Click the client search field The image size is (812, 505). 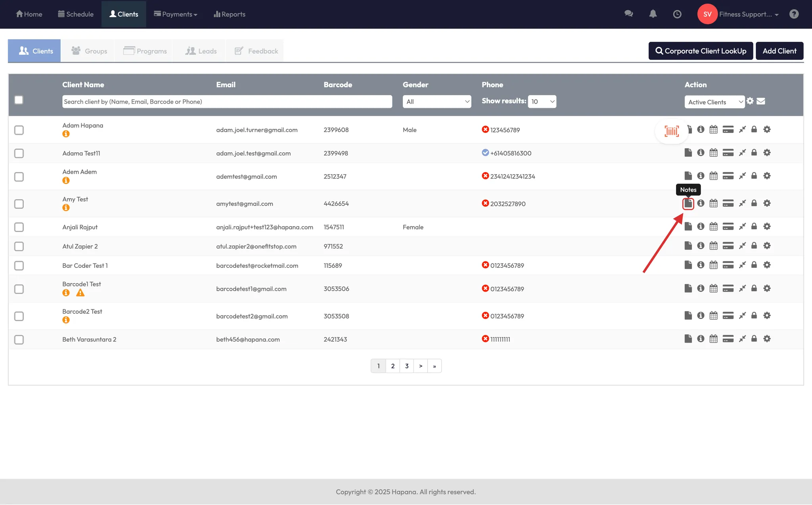(x=227, y=102)
